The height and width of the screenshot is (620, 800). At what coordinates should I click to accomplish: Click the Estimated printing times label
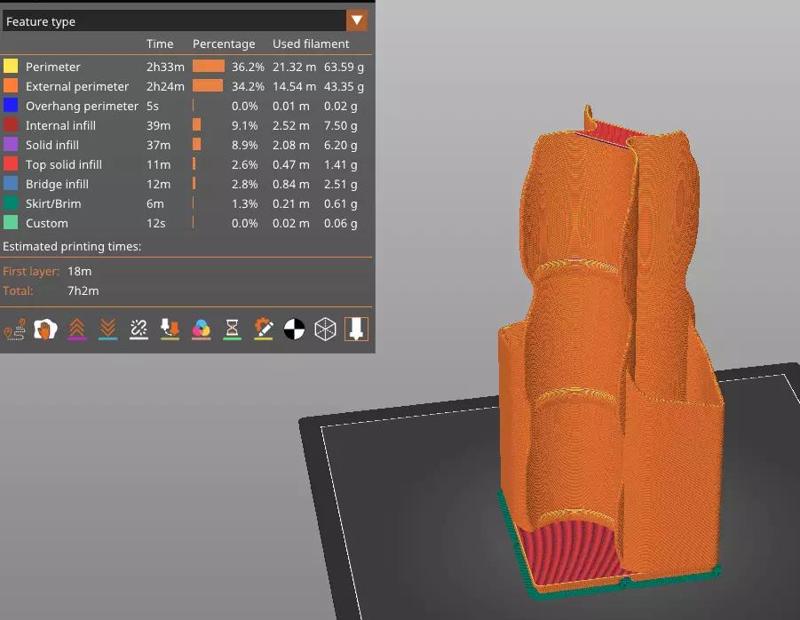click(x=72, y=246)
